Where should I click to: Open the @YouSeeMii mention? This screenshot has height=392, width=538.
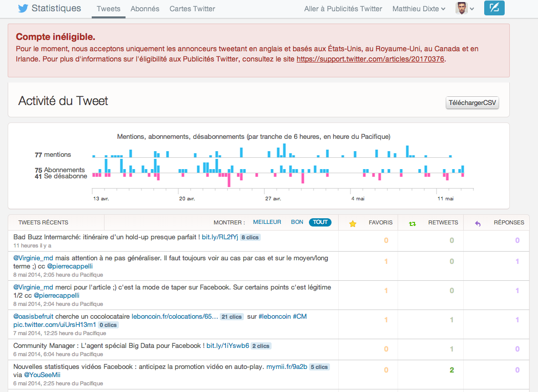point(42,375)
